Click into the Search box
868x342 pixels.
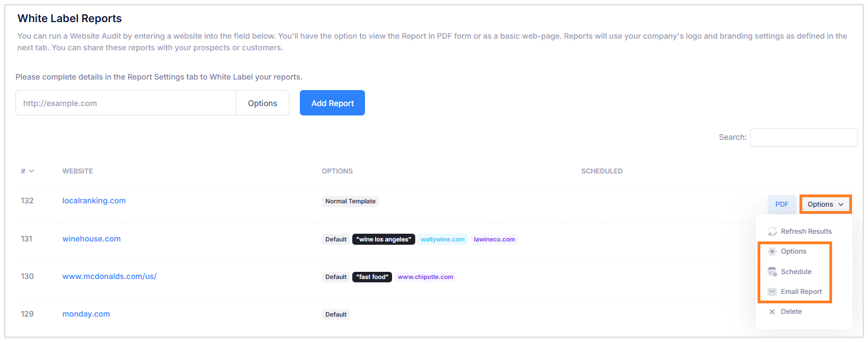click(x=803, y=138)
